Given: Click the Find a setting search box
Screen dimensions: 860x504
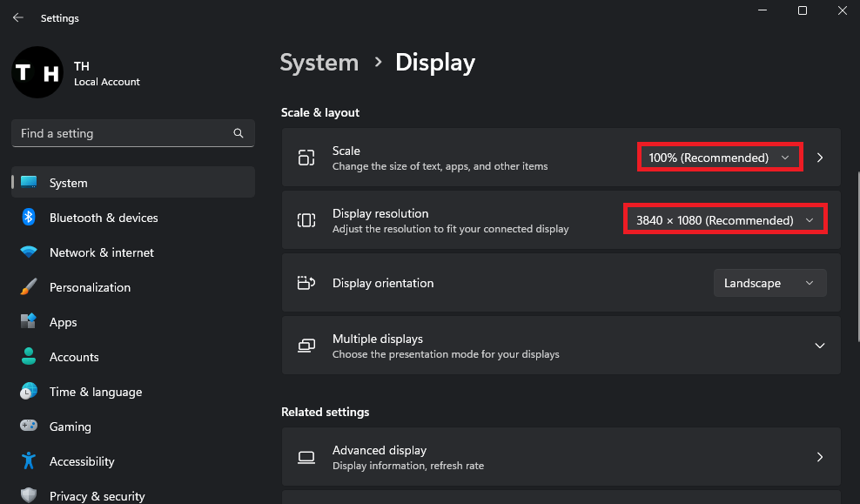Looking at the screenshot, I should 124,133.
